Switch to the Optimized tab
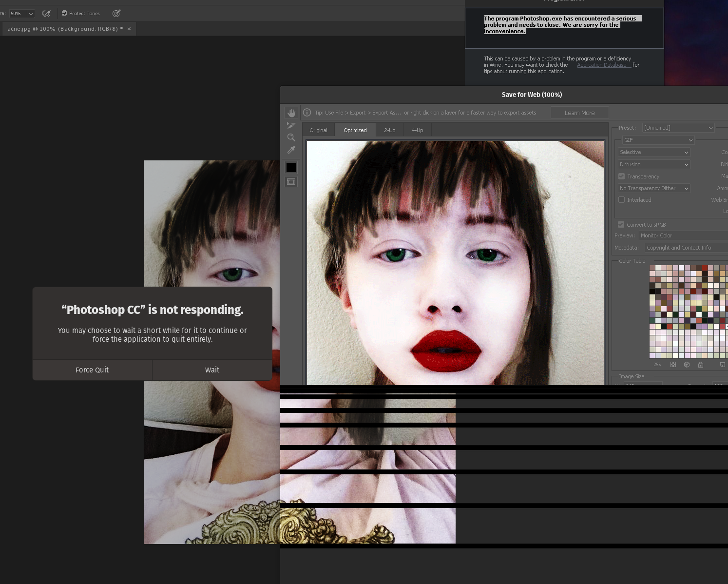The width and height of the screenshot is (728, 584). click(355, 130)
